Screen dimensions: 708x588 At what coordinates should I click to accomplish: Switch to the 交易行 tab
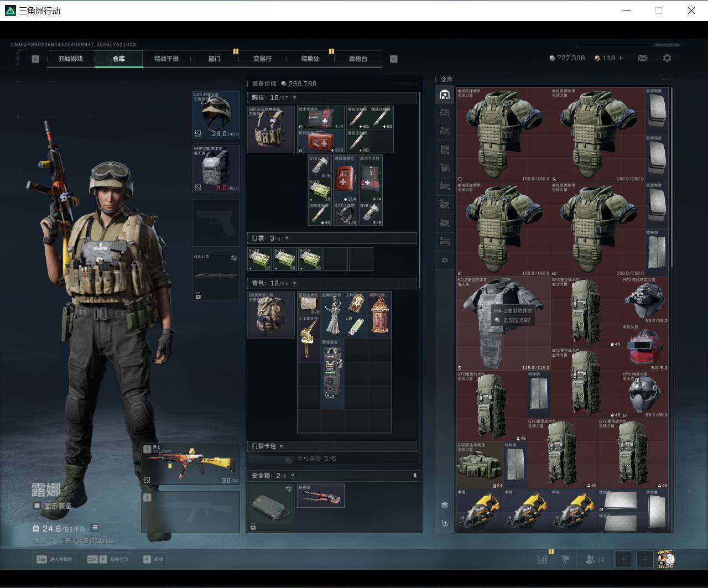[262, 59]
